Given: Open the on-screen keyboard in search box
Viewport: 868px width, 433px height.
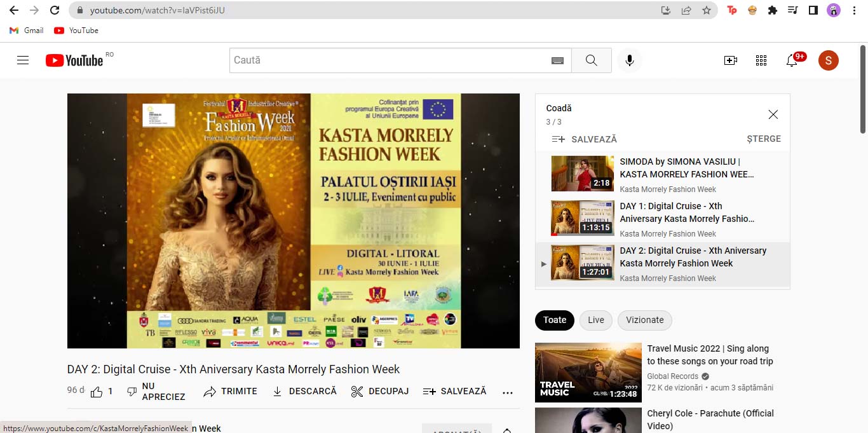Looking at the screenshot, I should [x=557, y=60].
